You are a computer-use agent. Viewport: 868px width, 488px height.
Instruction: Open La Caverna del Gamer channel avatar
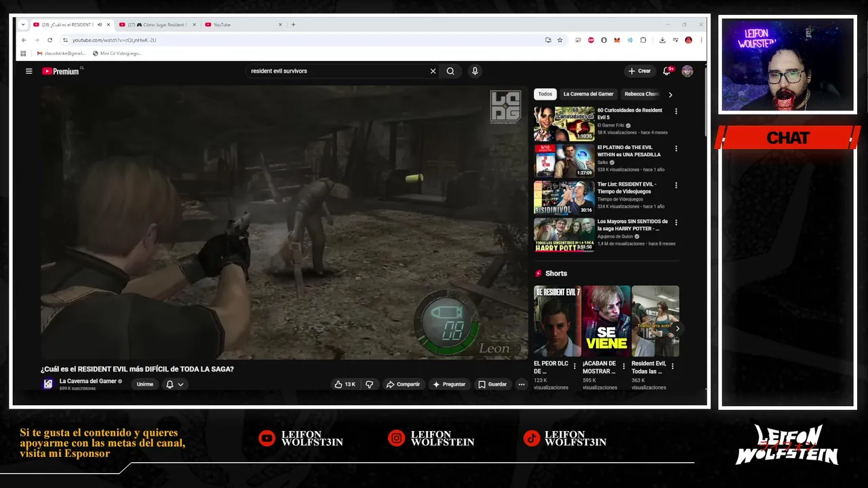47,384
